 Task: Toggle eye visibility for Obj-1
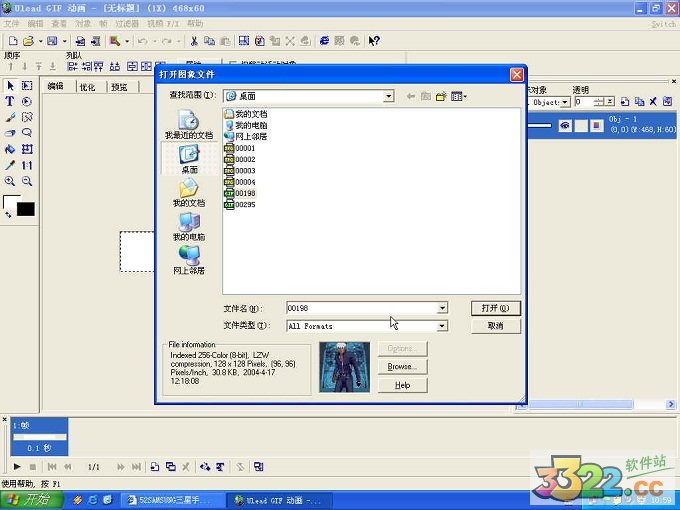tap(565, 125)
